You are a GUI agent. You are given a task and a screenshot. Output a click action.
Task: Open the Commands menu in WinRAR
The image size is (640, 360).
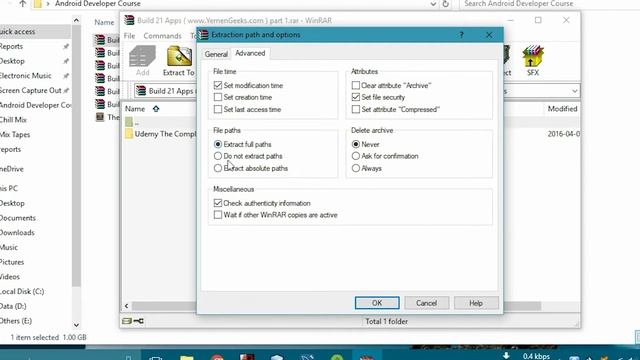[162, 36]
